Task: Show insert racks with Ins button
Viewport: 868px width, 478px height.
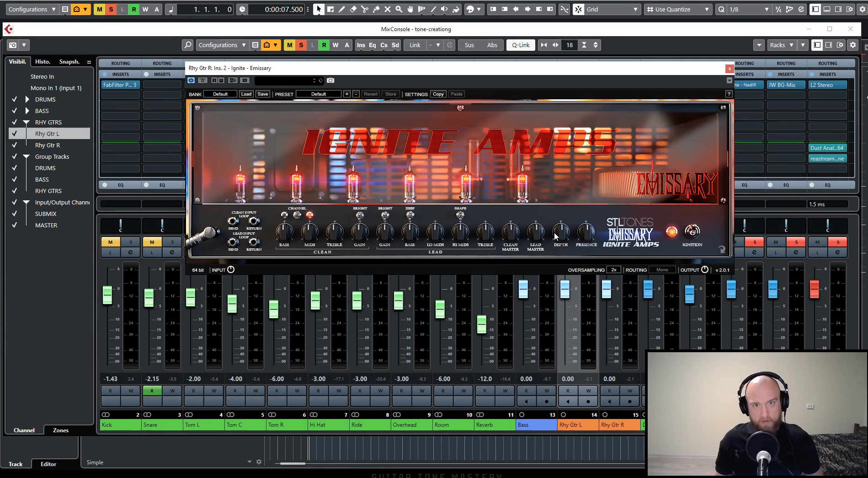Action: tap(361, 45)
